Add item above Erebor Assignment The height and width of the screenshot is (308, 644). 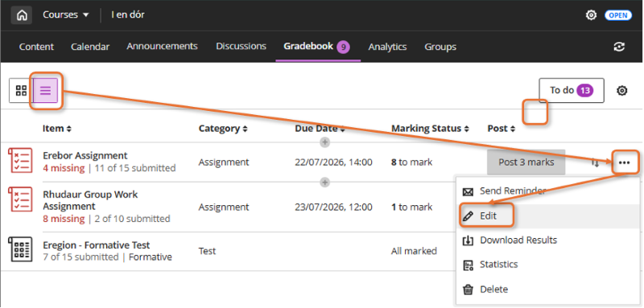pyautogui.click(x=324, y=142)
